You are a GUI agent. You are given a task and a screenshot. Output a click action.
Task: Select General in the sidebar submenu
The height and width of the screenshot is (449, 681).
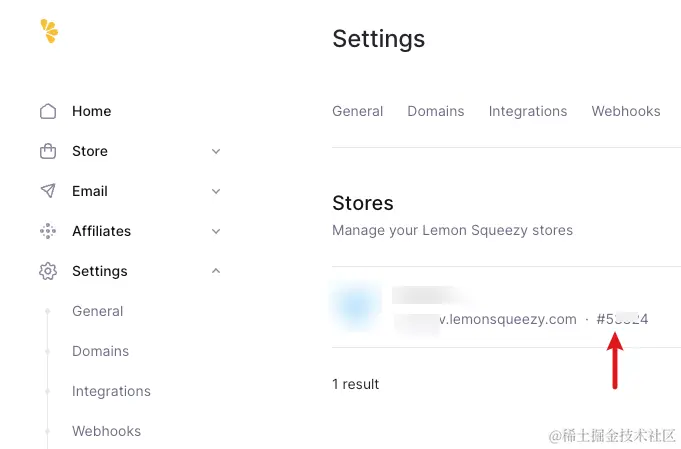click(x=98, y=311)
